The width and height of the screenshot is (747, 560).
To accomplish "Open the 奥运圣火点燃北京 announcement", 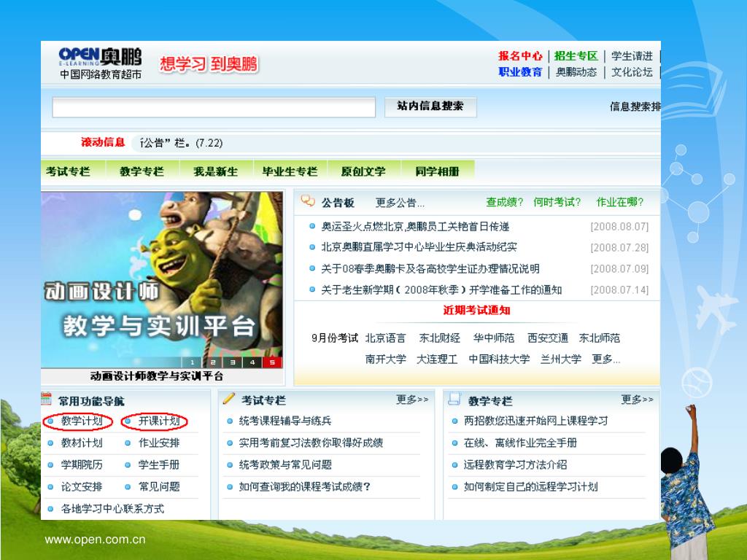I will (x=415, y=227).
